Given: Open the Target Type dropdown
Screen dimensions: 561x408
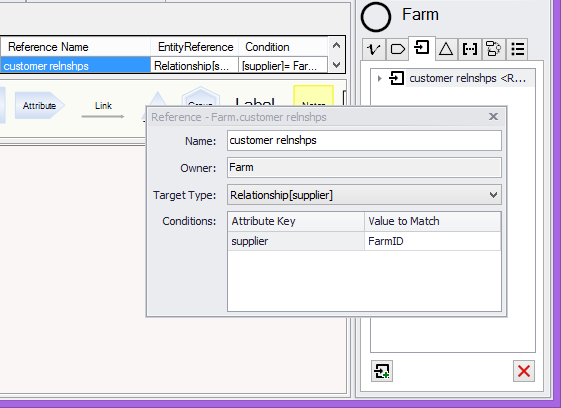Looking at the screenshot, I should click(x=364, y=195).
